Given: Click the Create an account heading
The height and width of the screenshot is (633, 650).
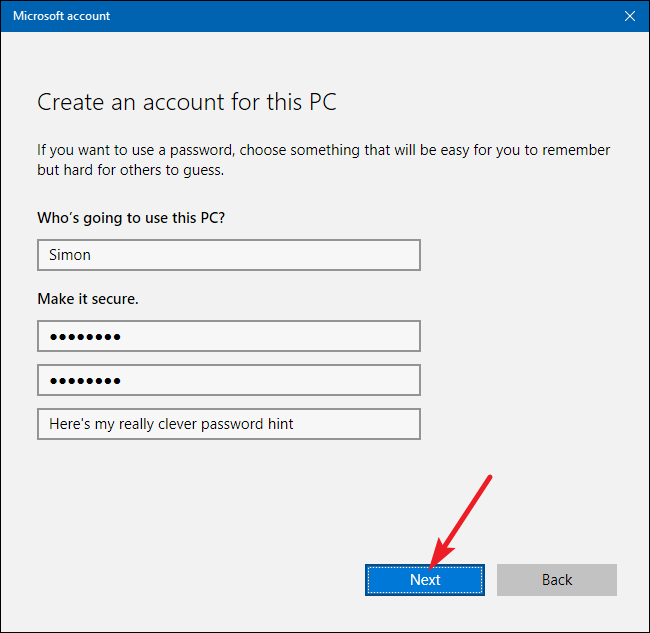Looking at the screenshot, I should (x=187, y=102).
